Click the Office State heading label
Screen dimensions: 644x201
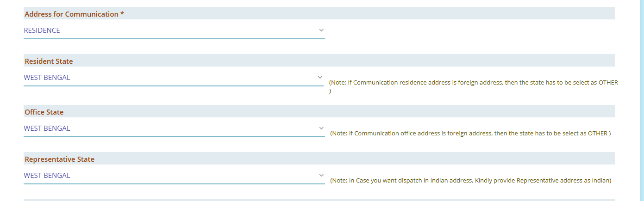click(44, 112)
